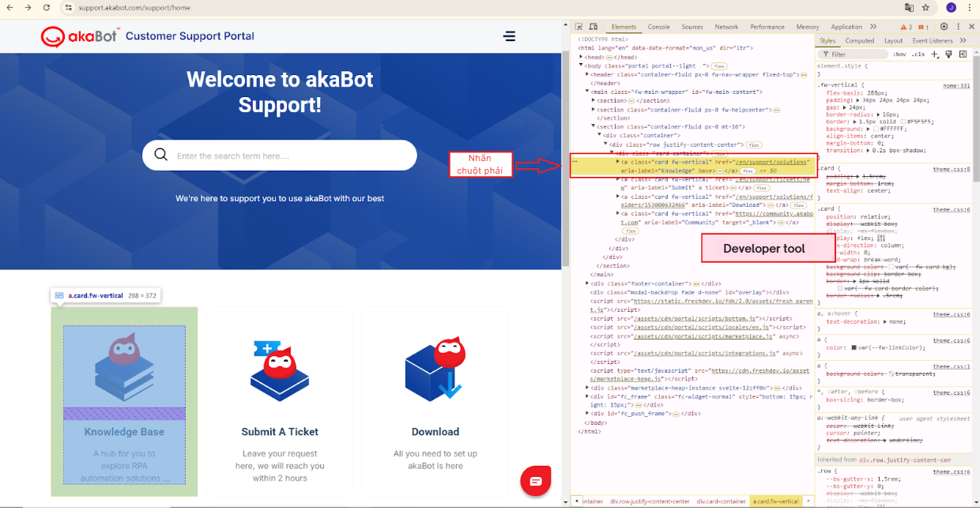Screen dimensions: 980x514
Task: Click the support search input field
Action: 279,156
